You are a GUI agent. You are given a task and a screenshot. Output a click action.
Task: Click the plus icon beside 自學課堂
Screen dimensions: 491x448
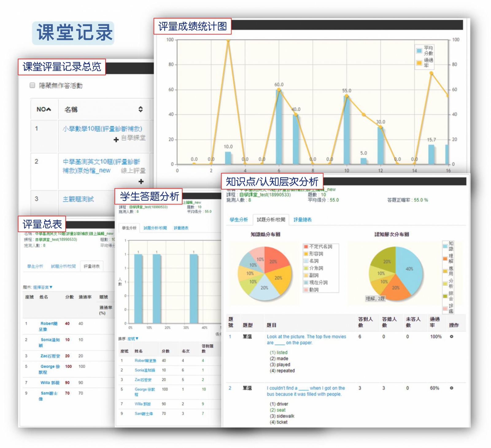click(x=116, y=140)
